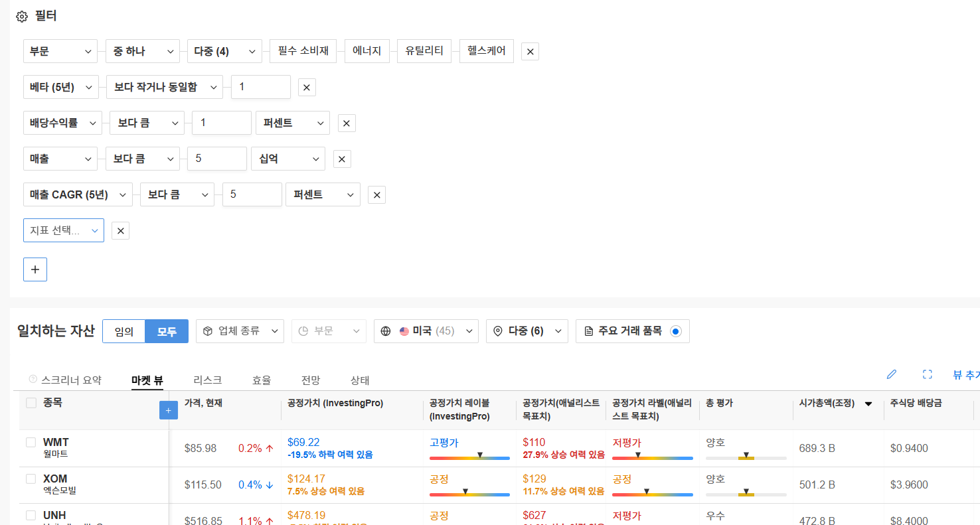Click the location pin icon for 다중 (6)
The image size is (980, 525).
point(499,331)
